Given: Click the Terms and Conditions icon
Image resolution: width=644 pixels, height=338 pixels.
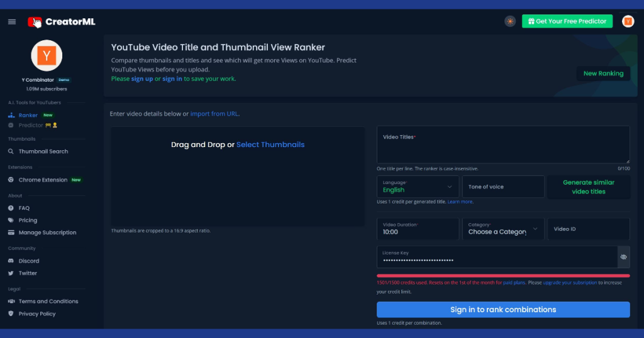Looking at the screenshot, I should click(x=11, y=301).
